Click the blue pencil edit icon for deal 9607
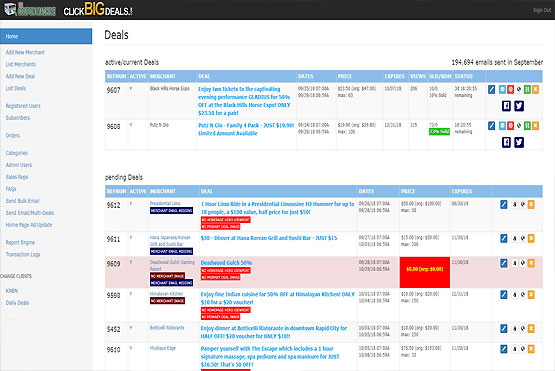 (x=491, y=90)
